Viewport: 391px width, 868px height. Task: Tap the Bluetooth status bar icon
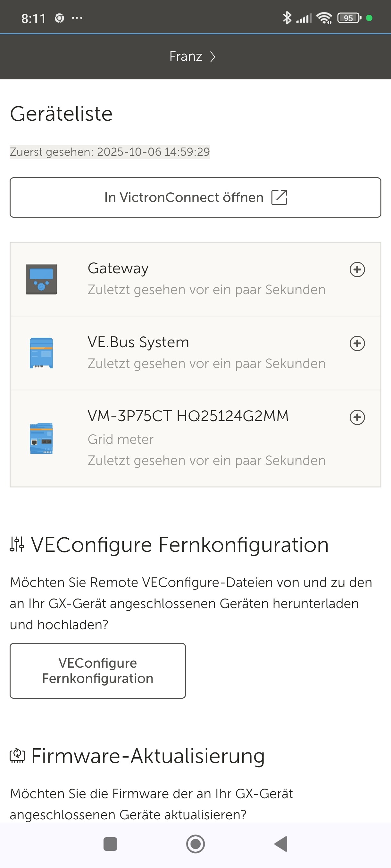tap(287, 18)
